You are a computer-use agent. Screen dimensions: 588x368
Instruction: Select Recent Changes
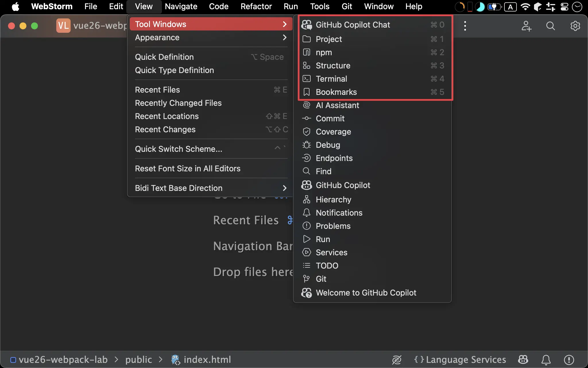(211, 129)
